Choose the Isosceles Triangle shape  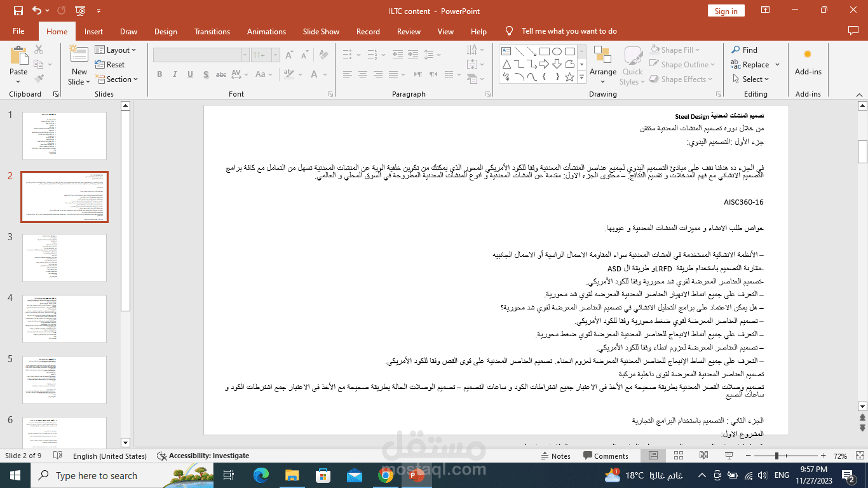point(506,64)
